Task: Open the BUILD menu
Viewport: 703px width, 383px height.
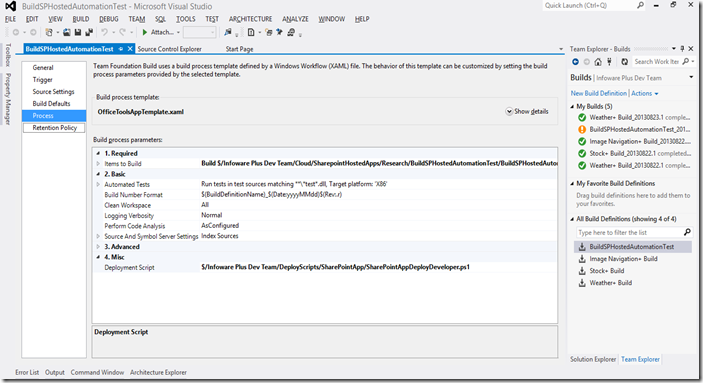Action: (x=81, y=19)
